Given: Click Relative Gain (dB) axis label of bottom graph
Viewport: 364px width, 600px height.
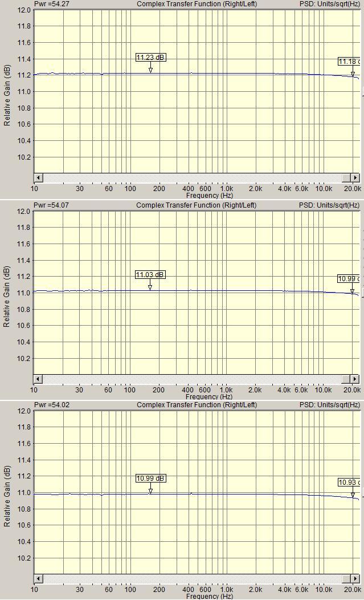Looking at the screenshot, I should 7,496.
